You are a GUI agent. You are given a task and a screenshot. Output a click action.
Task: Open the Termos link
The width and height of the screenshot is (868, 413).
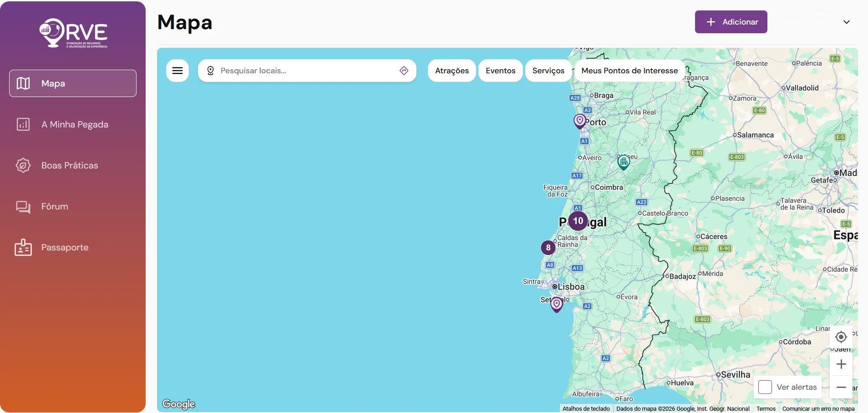pos(766,408)
